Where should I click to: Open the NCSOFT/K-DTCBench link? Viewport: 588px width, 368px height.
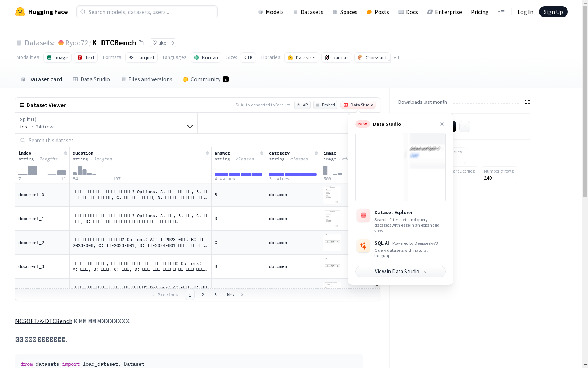click(44, 321)
